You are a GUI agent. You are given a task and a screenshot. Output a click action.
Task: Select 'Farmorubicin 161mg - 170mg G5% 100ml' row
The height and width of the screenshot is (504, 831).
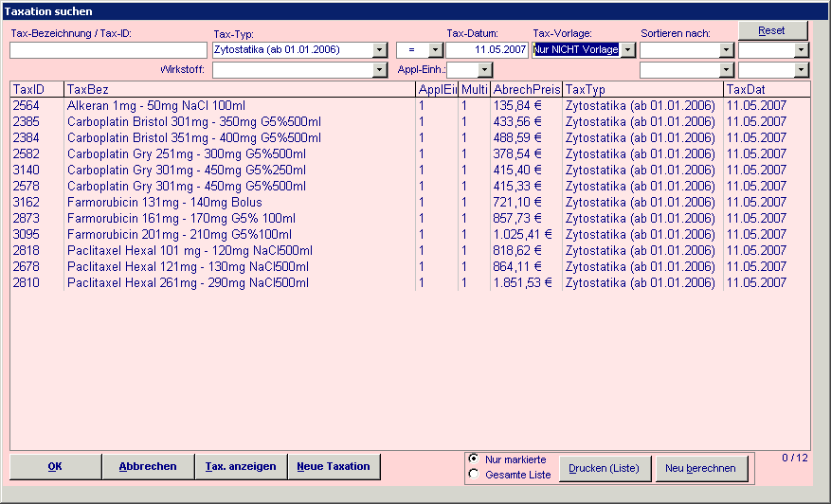[410, 218]
